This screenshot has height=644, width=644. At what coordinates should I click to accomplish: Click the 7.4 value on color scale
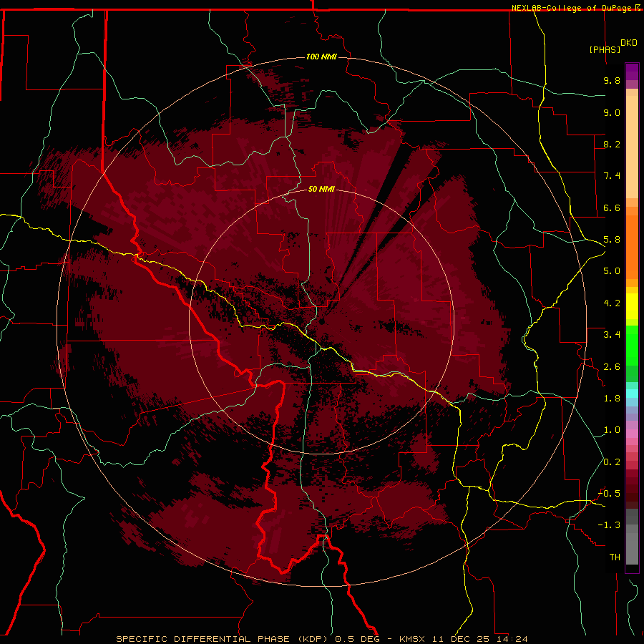pyautogui.click(x=612, y=176)
